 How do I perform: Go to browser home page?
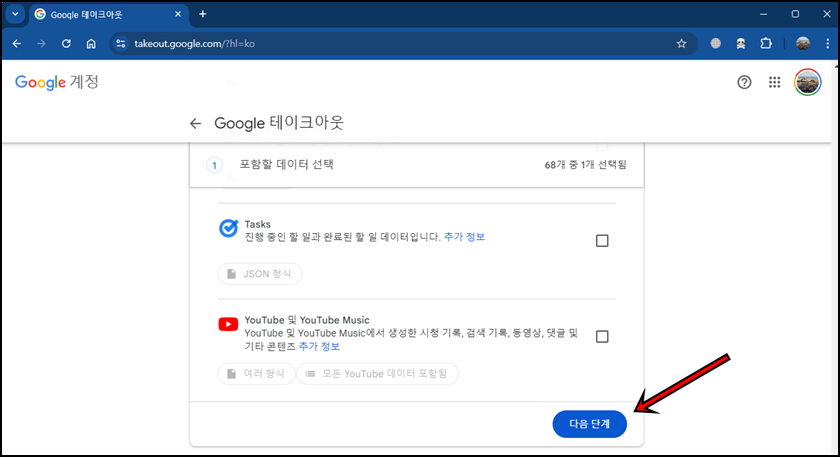pos(91,43)
